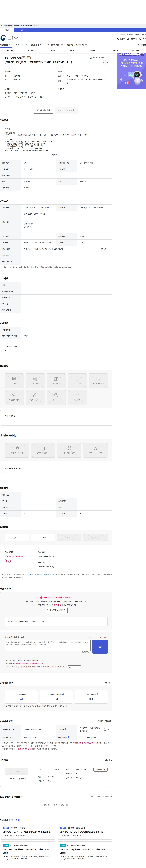Click the 메일로 질문하기 button
The image size is (146, 868).
[x=74, y=667]
